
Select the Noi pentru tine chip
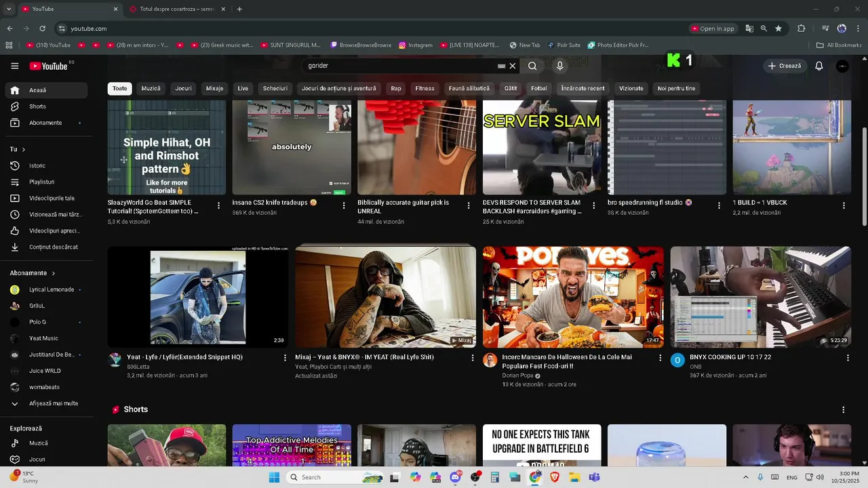(676, 88)
